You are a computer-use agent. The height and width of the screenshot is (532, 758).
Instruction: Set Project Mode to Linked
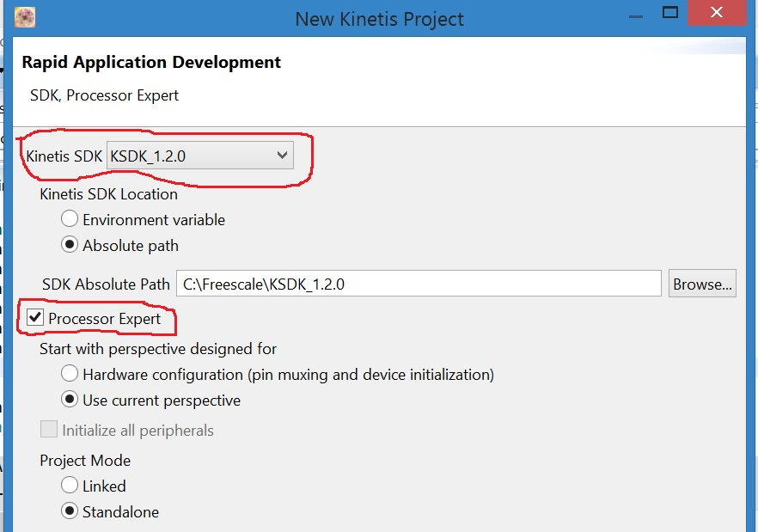tap(70, 486)
